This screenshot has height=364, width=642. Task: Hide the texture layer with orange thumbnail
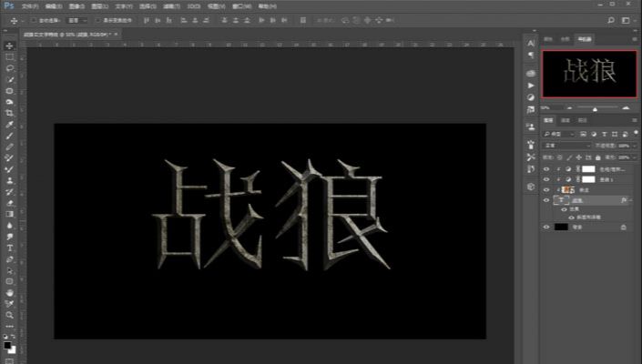point(546,190)
